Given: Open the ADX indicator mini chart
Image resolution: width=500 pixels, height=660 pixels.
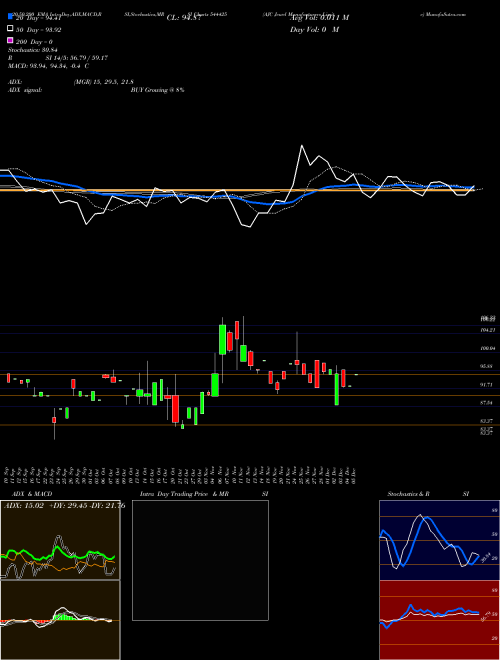Looking at the screenshot, I should click(60, 540).
